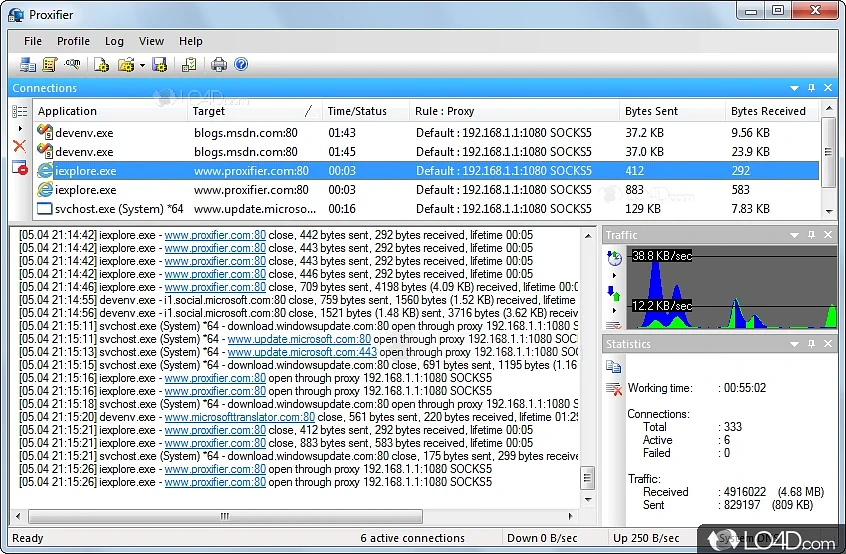Click the printer icon in toolbar
Screen dimensions: 846x554
tap(219, 65)
